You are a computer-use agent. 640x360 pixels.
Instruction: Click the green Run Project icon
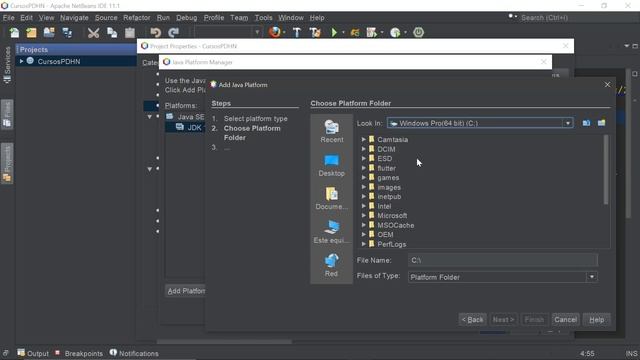pos(334,33)
